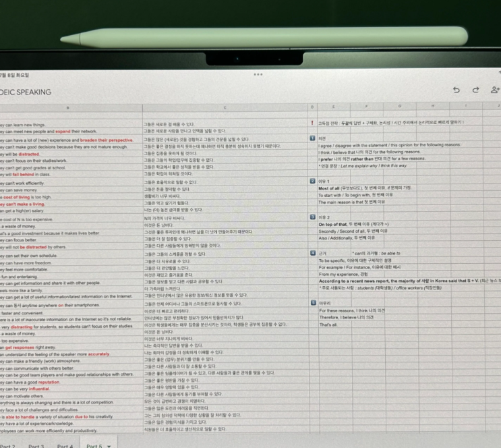Select the cell 'can motivate others'

[x=71, y=396]
